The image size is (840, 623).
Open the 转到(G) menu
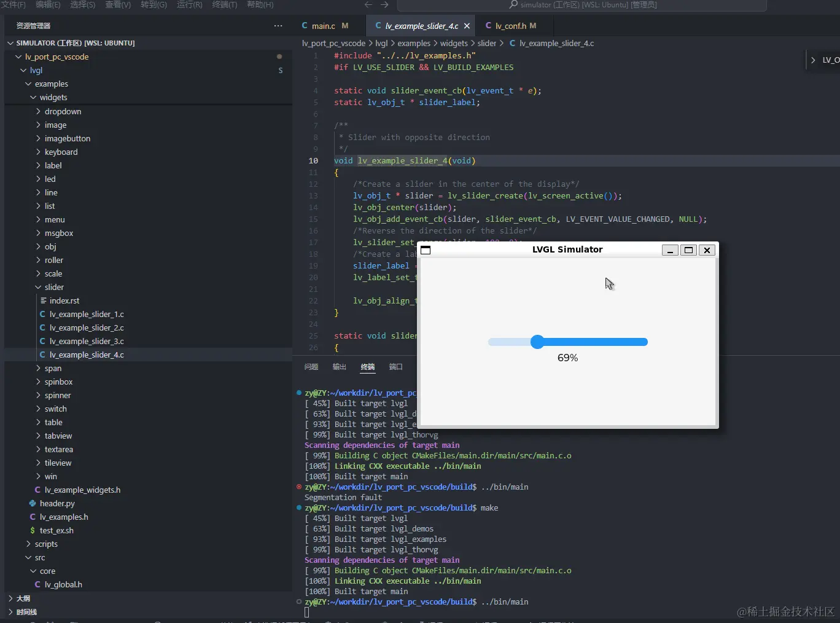(x=154, y=5)
